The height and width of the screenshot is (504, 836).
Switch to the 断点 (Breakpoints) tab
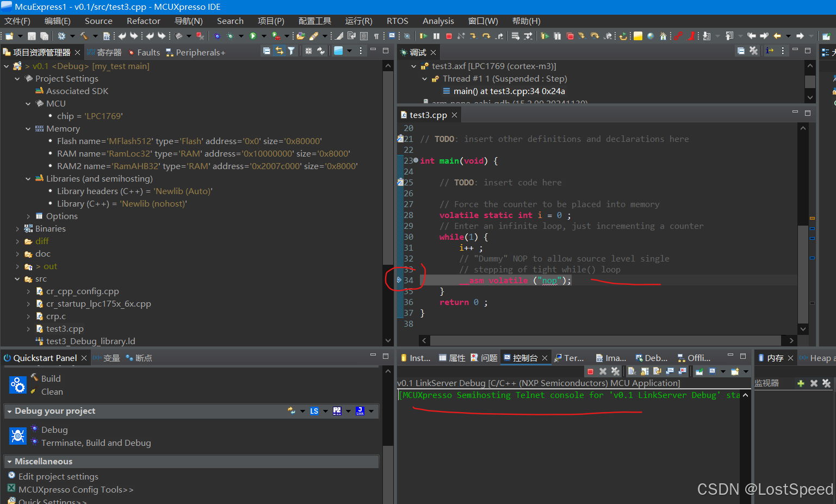[x=139, y=358]
